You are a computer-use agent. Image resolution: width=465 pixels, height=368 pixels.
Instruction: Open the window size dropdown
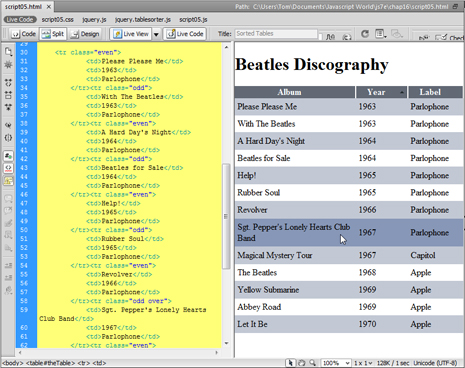[363, 363]
